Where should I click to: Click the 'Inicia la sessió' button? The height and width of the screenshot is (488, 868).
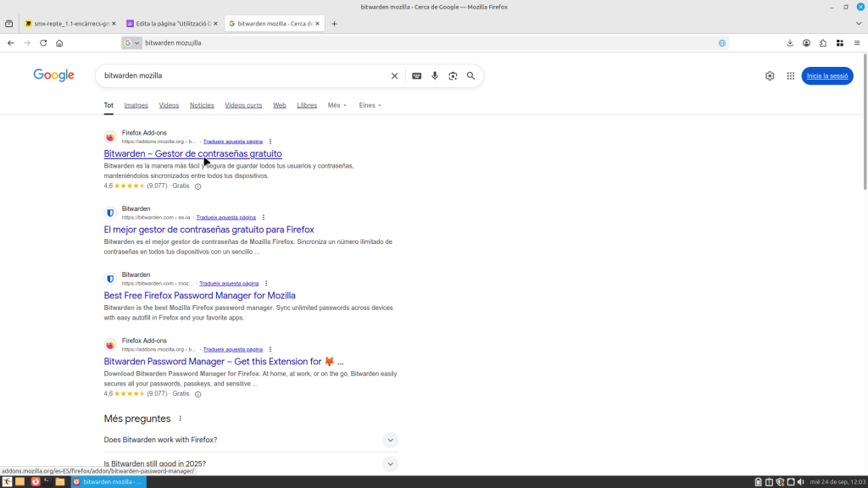tap(826, 76)
